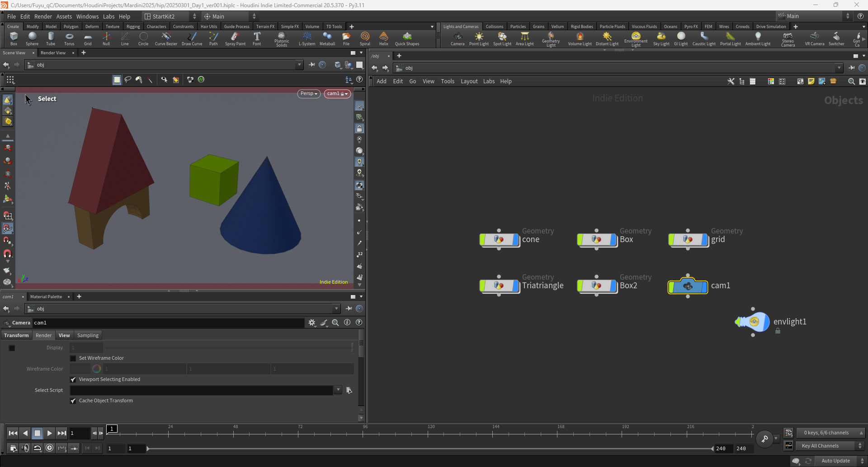This screenshot has height=467, width=868.
Task: Toggle Cache Object Transform checkbox
Action: coord(73,400)
